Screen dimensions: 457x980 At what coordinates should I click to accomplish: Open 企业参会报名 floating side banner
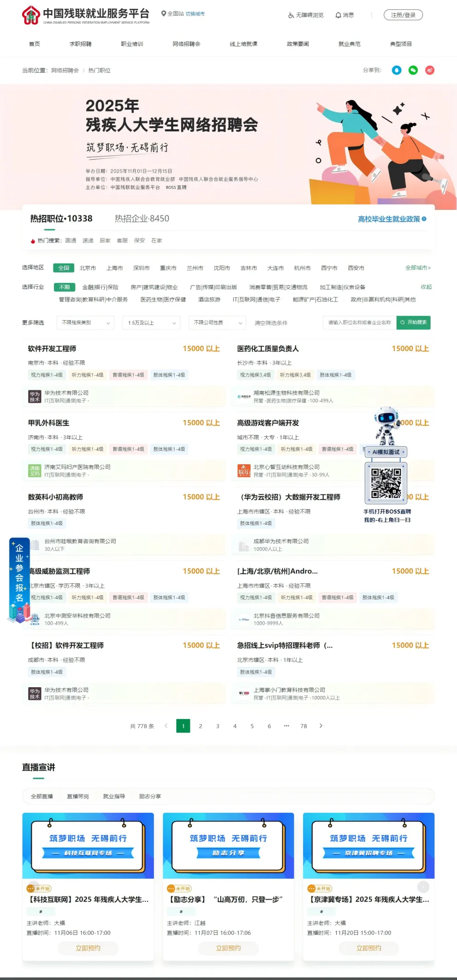pyautogui.click(x=20, y=580)
